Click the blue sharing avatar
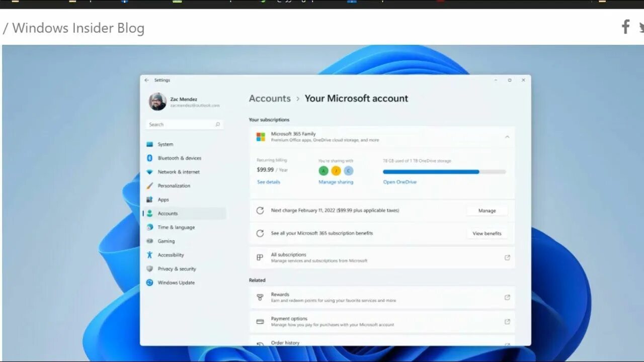Viewport: 644px width, 362px height. tap(349, 171)
